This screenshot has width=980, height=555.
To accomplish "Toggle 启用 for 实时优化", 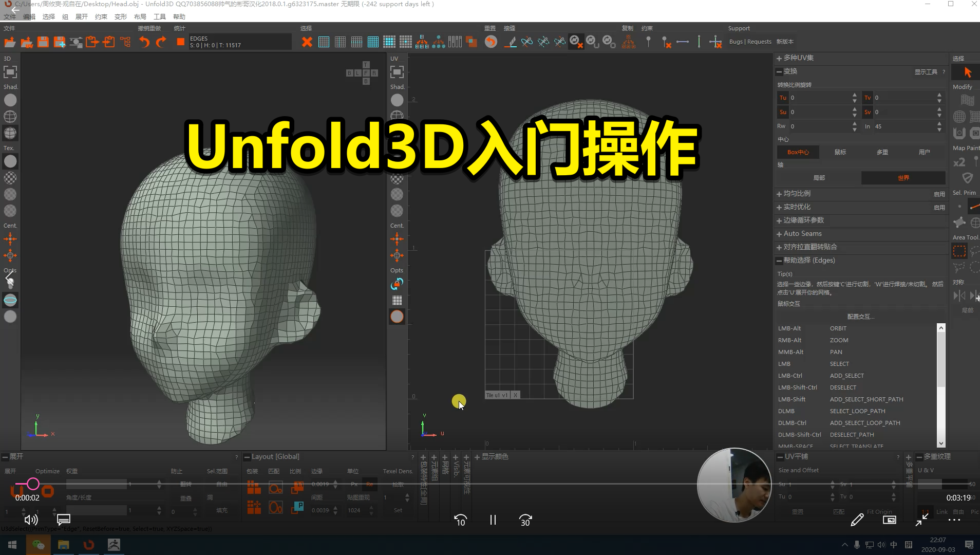I will 939,207.
